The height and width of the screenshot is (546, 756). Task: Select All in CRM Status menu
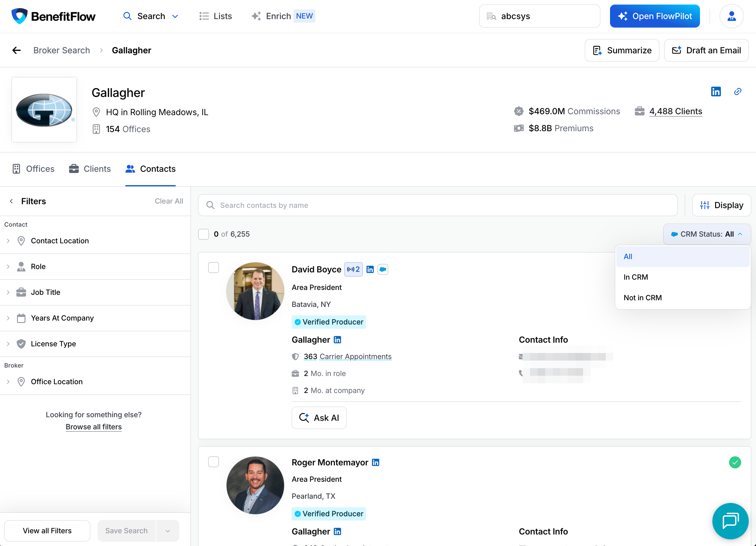[x=683, y=257]
